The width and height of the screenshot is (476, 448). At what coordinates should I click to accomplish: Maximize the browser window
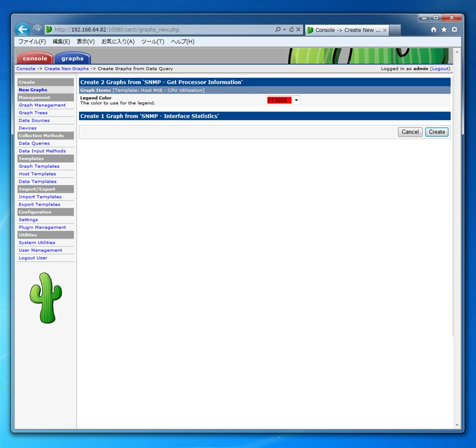436,18
